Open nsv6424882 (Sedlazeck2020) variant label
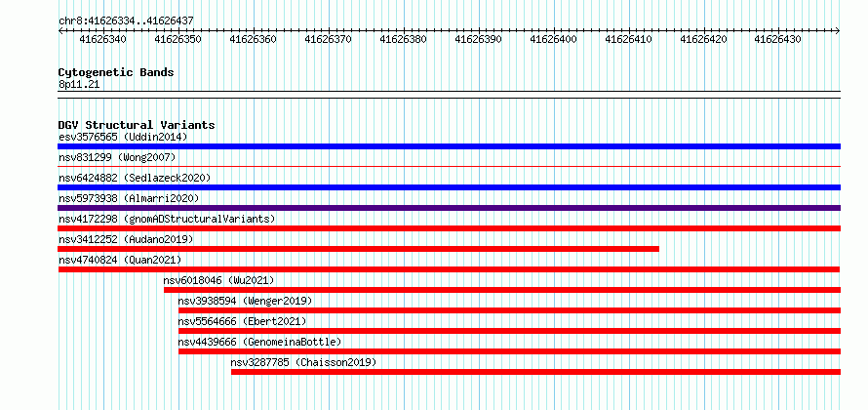 (135, 178)
